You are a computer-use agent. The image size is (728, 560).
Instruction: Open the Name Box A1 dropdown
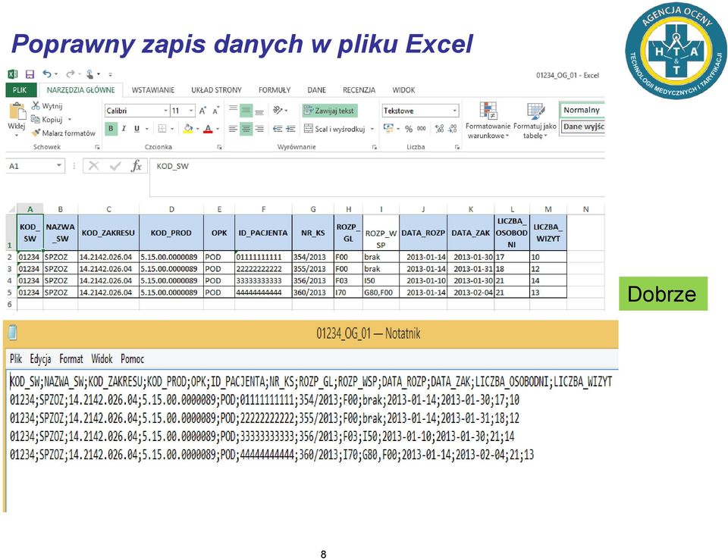tap(59, 166)
